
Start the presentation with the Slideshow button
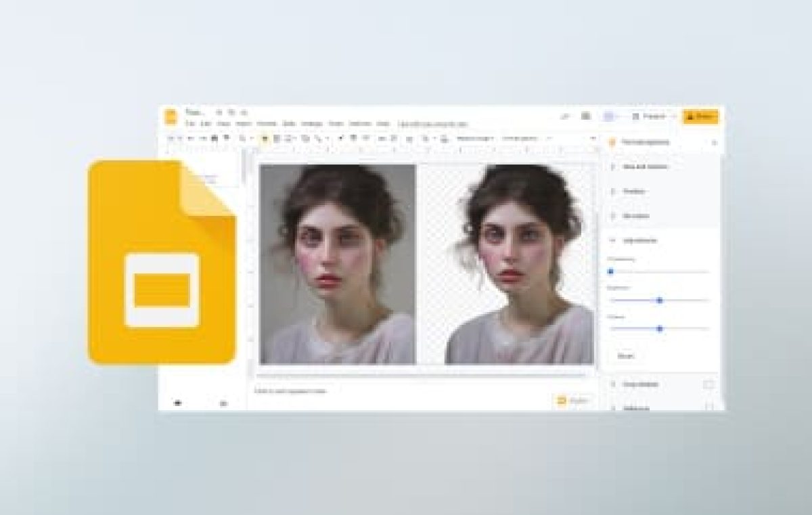click(x=648, y=116)
